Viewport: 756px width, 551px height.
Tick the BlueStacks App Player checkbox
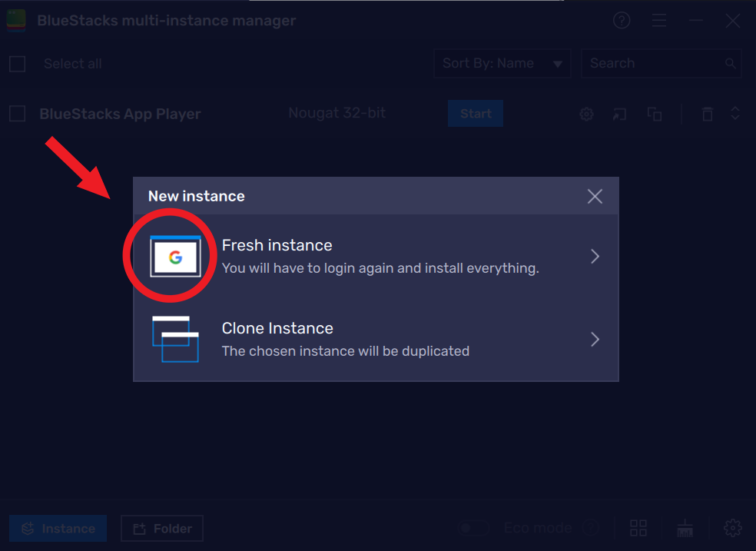click(x=18, y=114)
